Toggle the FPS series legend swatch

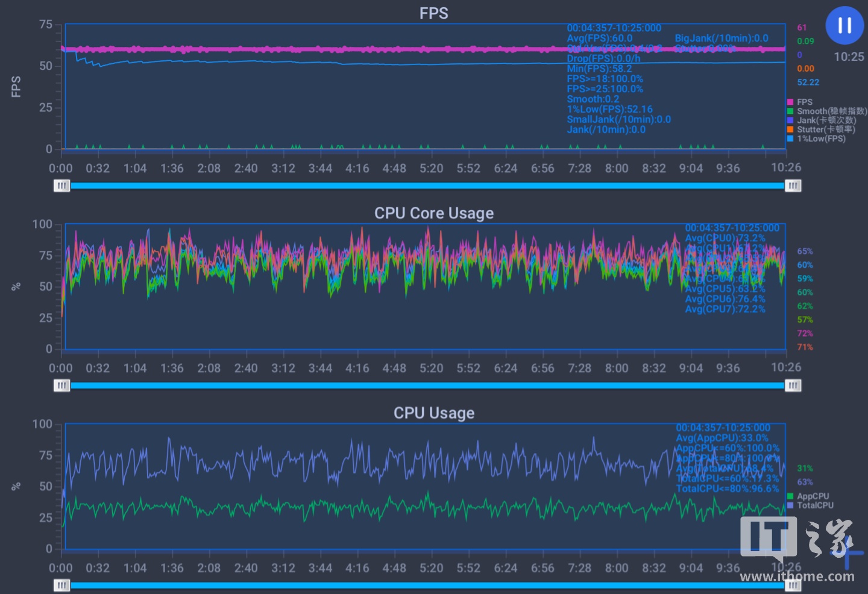click(x=790, y=103)
